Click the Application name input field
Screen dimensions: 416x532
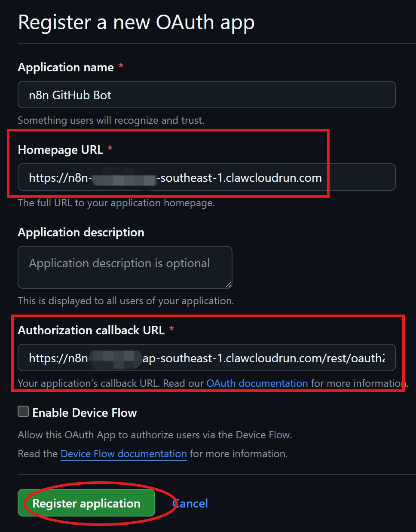point(206,95)
